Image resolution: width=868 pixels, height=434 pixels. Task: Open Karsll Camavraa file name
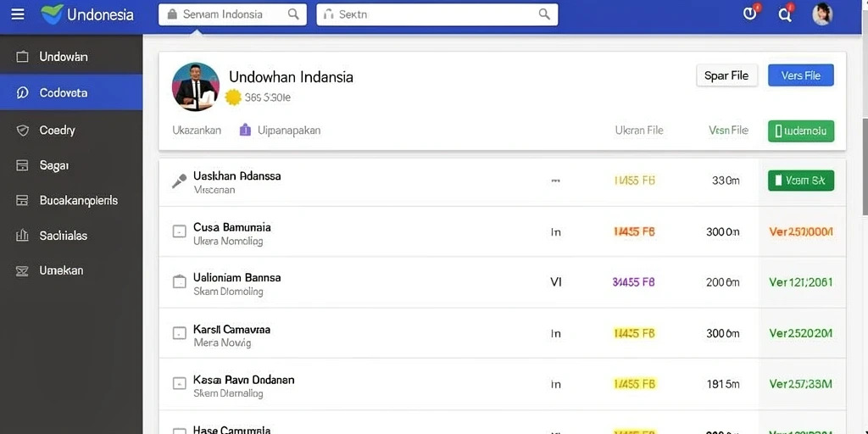click(232, 330)
